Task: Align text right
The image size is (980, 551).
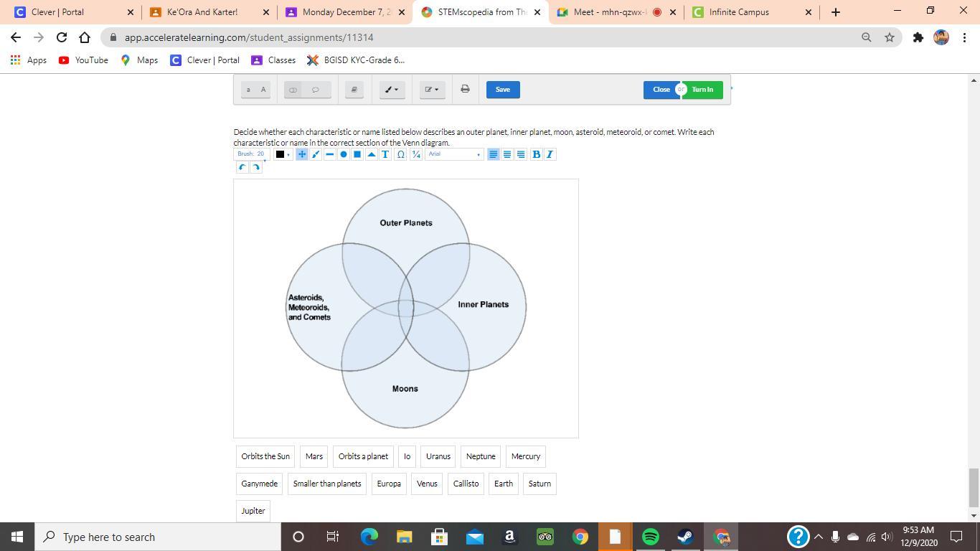Action: pyautogui.click(x=521, y=154)
